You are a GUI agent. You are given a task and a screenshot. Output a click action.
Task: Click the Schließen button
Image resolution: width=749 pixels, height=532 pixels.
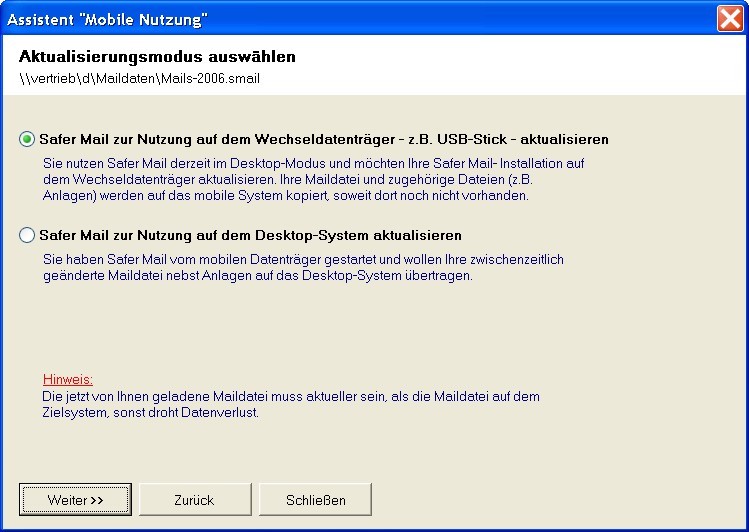click(315, 500)
